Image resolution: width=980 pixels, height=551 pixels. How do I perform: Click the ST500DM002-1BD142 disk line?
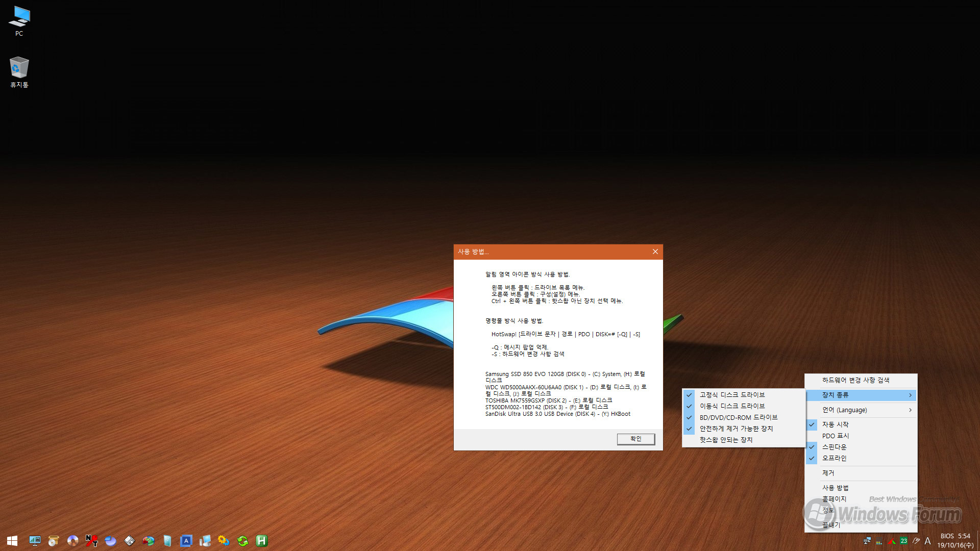tap(547, 407)
